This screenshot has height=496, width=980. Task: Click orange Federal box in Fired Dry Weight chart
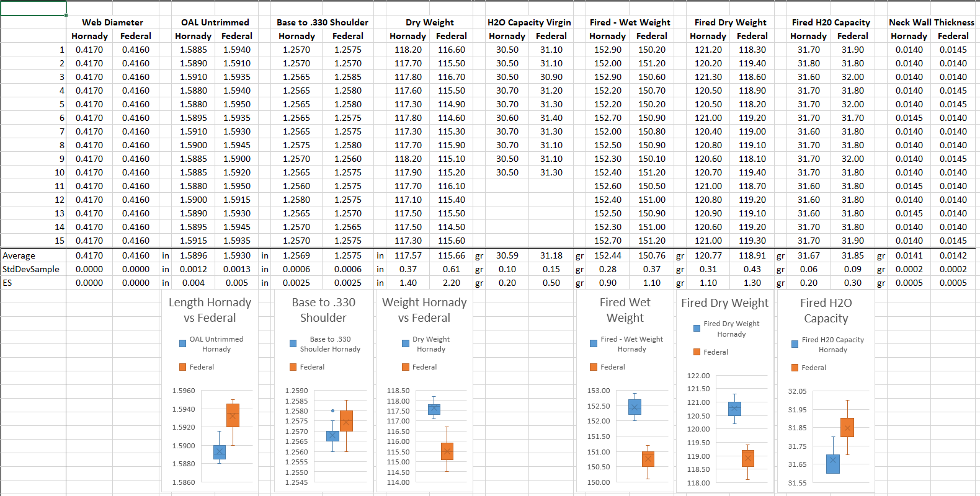(748, 458)
